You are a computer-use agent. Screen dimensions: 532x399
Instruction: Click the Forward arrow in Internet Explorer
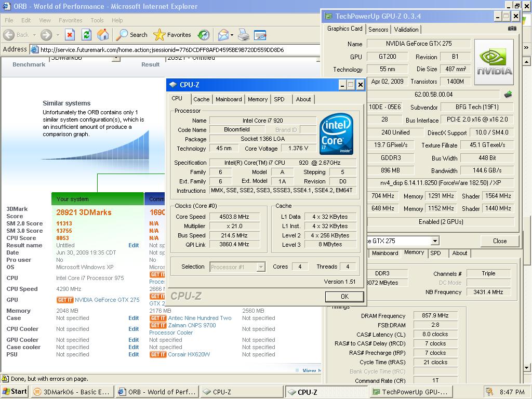pyautogui.click(x=46, y=35)
